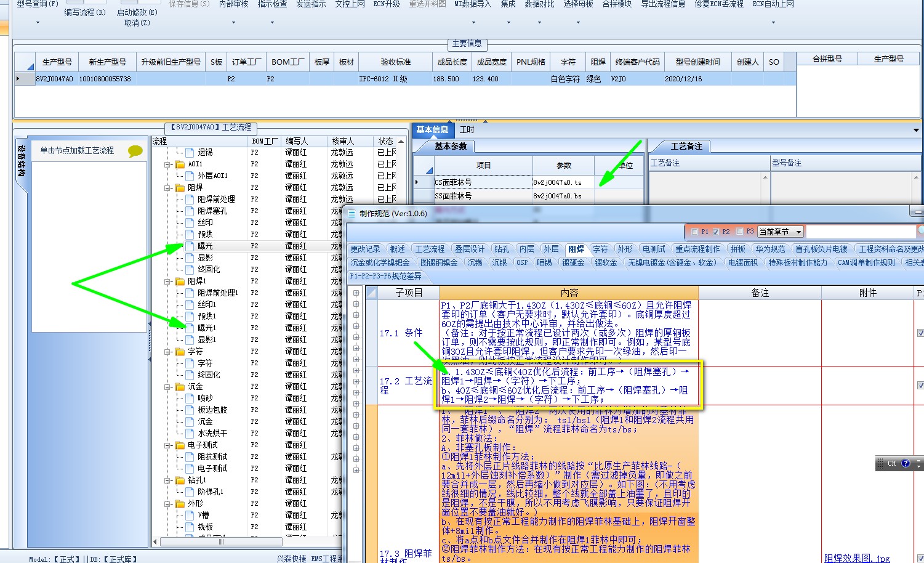Collapse the 字符 tree node
The height and width of the screenshot is (563, 924).
[167, 352]
